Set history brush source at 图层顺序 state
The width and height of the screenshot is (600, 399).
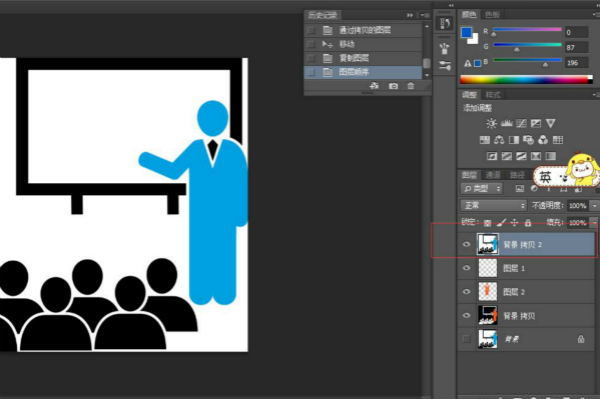(x=311, y=72)
